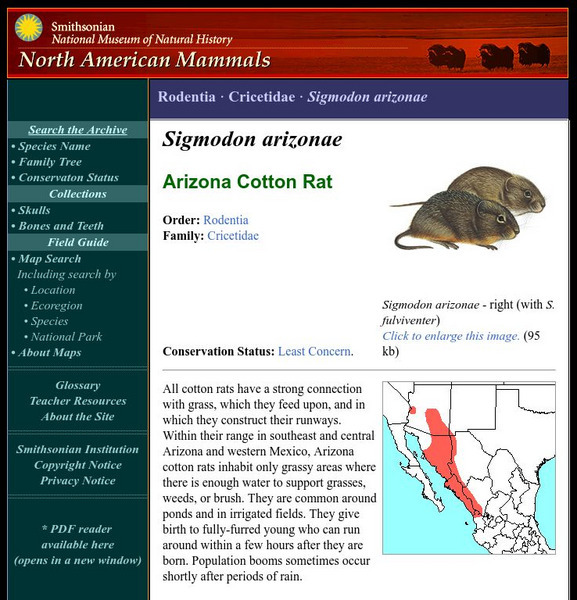Search maps by National Park
Screen dimensions: 577x600
coord(66,337)
